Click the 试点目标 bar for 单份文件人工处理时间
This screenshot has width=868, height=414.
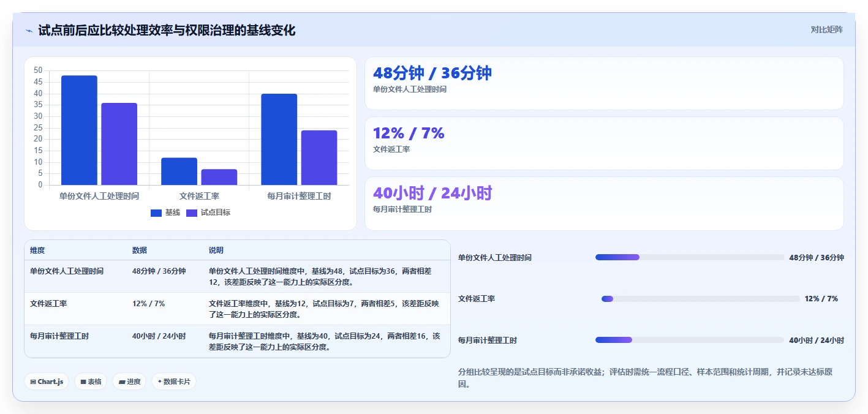(x=119, y=144)
